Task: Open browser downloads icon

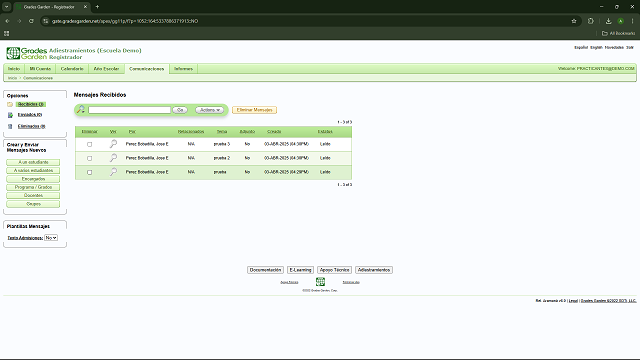Action: coord(608,21)
